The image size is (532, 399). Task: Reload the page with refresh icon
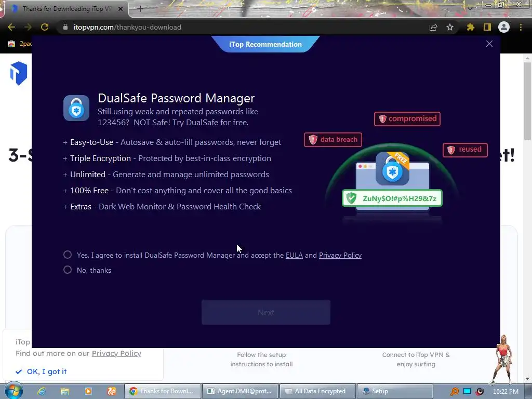click(45, 27)
